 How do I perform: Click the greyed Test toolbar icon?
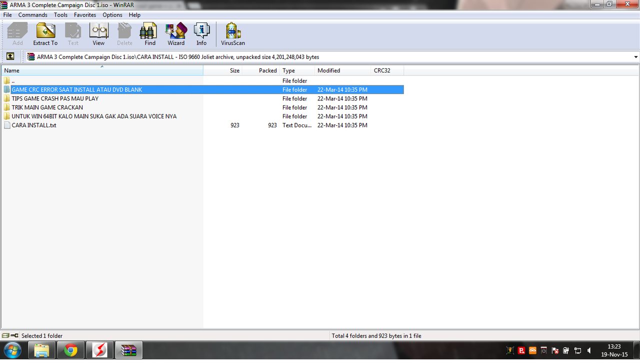[73, 34]
